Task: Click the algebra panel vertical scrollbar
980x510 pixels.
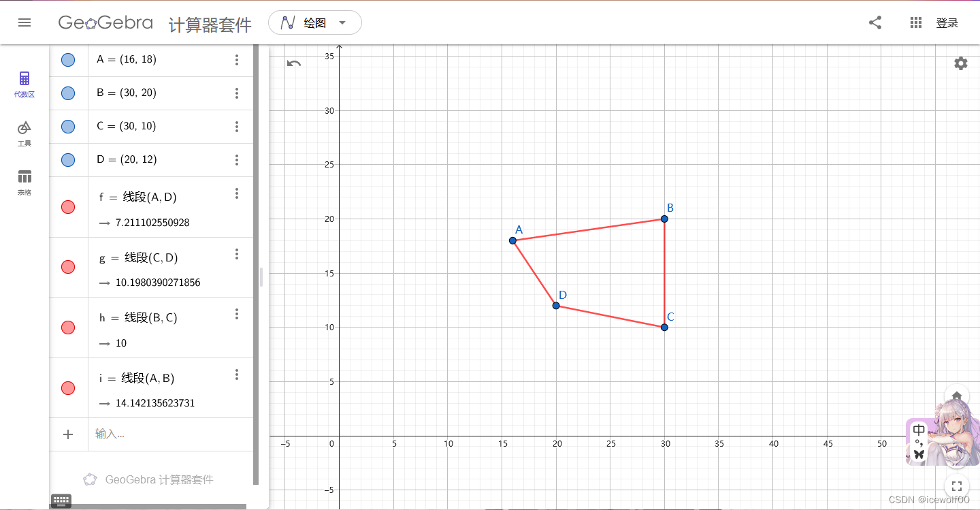Action: pyautogui.click(x=256, y=264)
